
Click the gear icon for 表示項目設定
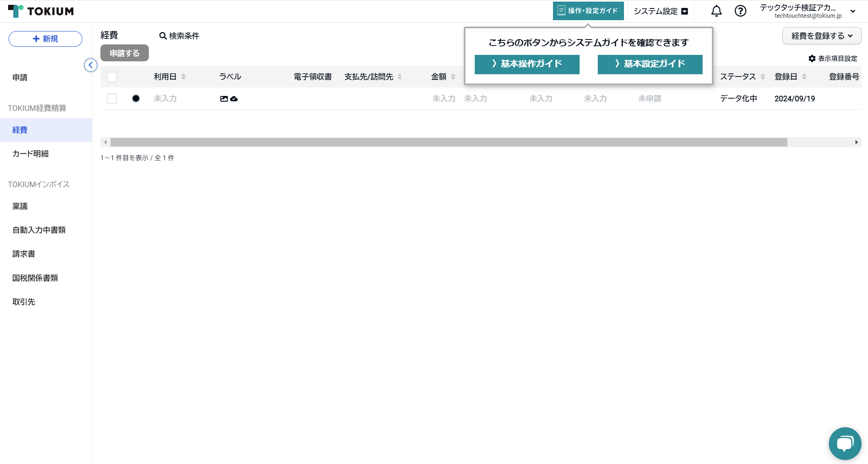812,59
